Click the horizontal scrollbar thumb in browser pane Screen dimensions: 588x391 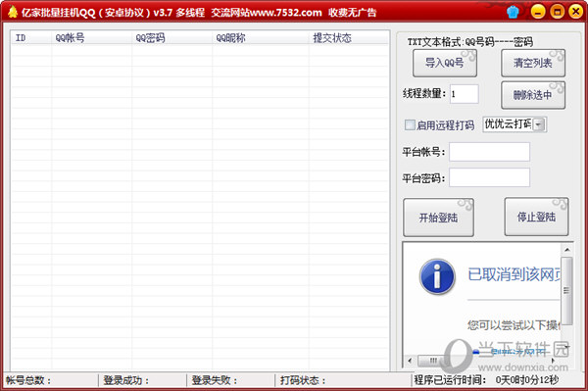(x=433, y=361)
